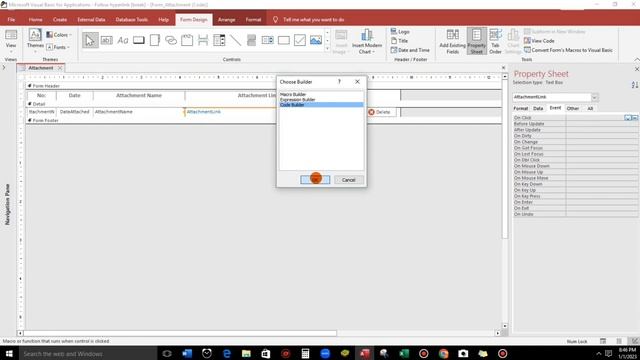Image resolution: width=640 pixels, height=360 pixels.
Task: Open the On Click property dropdown arrow
Action: click(x=627, y=118)
